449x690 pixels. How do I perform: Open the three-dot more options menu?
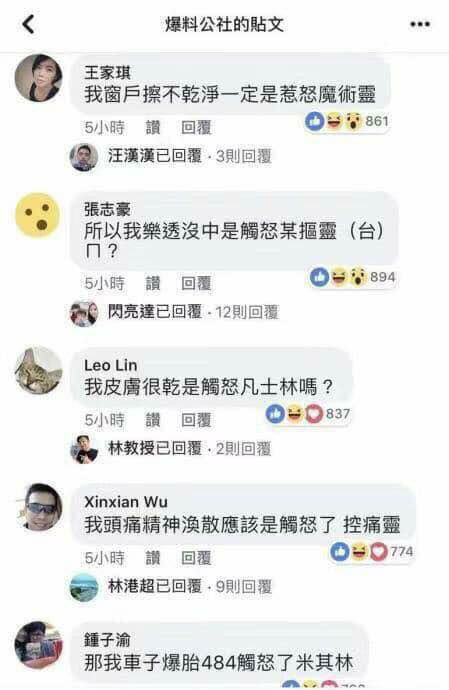click(x=420, y=25)
